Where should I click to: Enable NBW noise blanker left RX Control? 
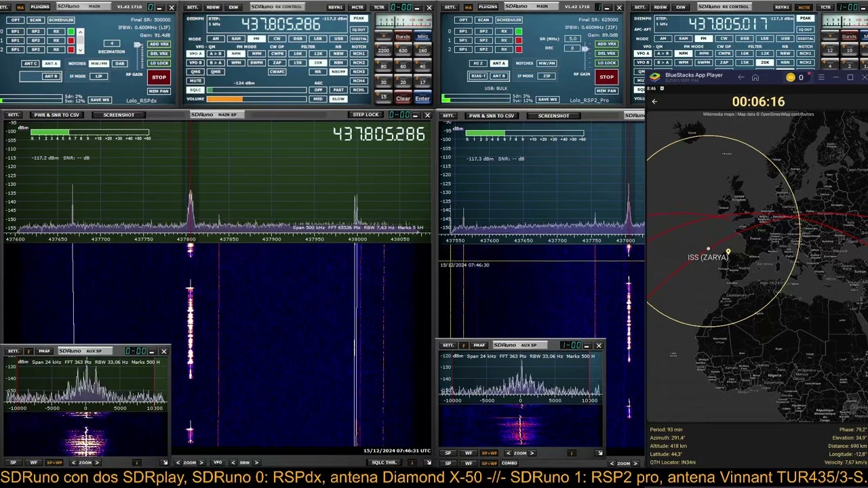[x=338, y=54]
